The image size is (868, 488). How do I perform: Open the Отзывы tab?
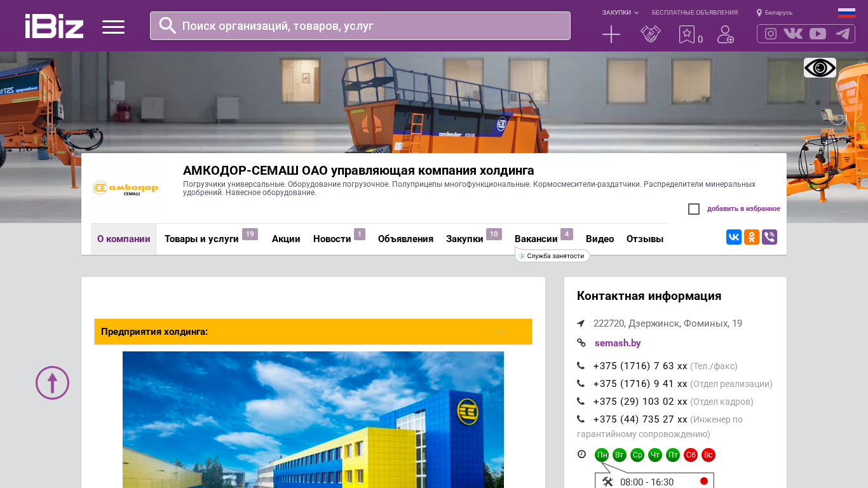[645, 239]
